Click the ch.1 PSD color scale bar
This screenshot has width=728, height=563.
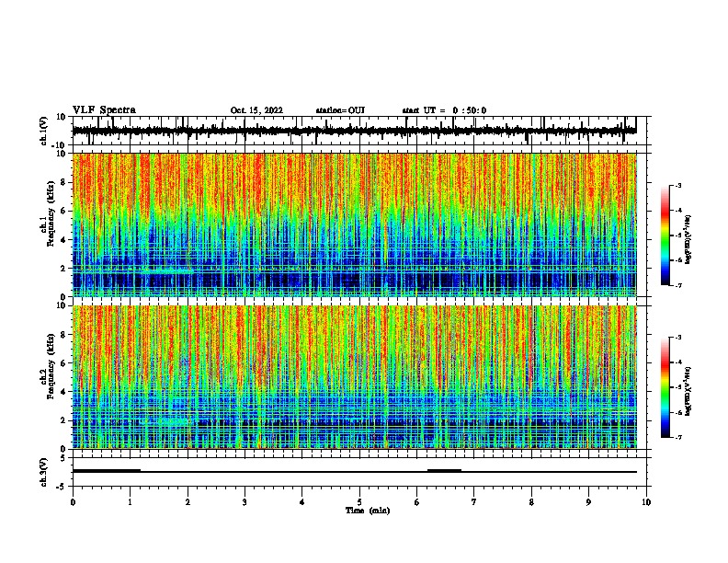click(x=665, y=236)
